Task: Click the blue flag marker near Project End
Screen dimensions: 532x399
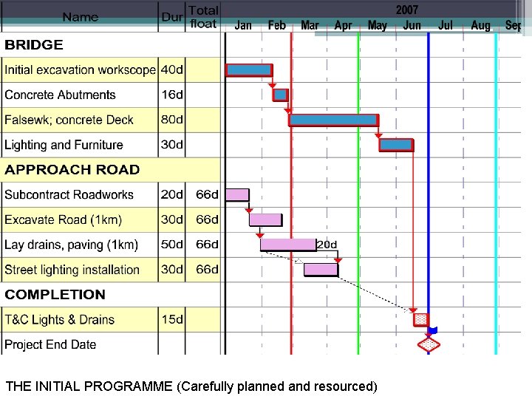Action: pyautogui.click(x=433, y=330)
